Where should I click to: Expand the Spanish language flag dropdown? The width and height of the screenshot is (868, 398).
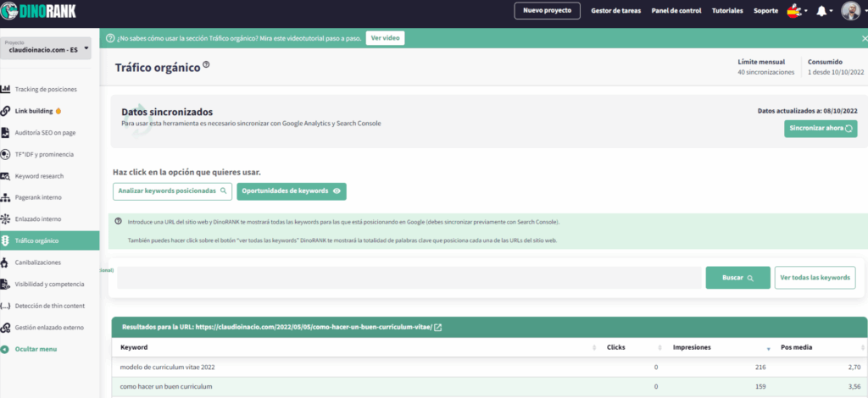(x=796, y=11)
